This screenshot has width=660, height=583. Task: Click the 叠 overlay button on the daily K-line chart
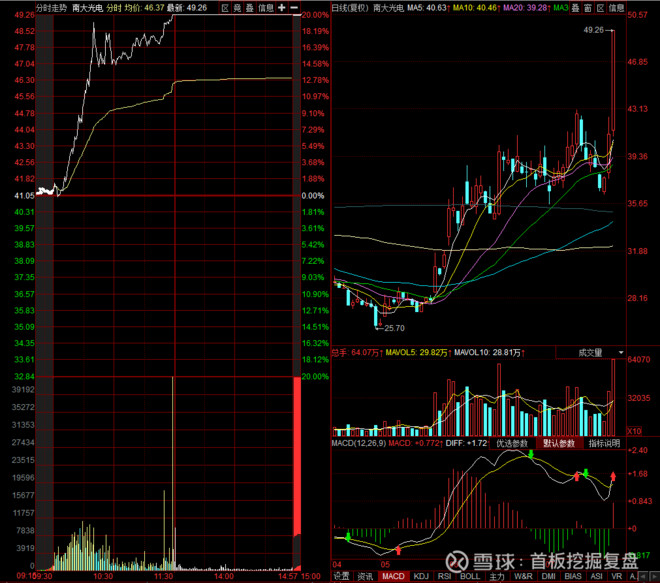click(575, 8)
